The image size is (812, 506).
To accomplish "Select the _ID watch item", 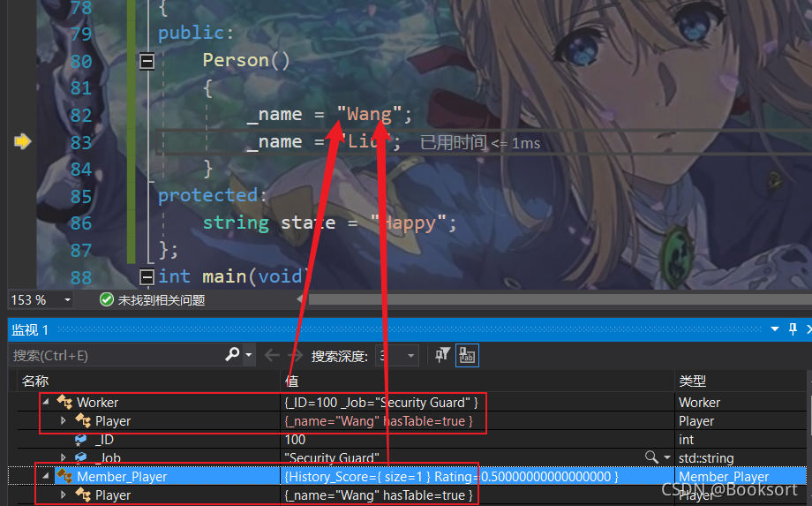I will (x=104, y=440).
